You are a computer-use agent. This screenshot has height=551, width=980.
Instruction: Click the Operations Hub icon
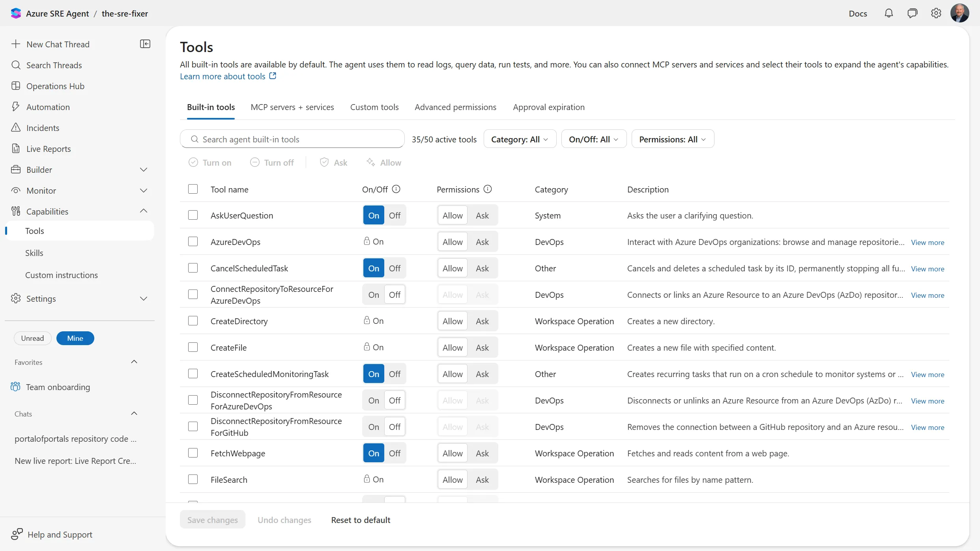click(x=16, y=86)
